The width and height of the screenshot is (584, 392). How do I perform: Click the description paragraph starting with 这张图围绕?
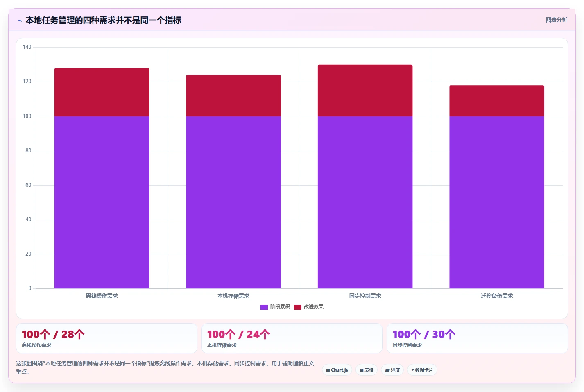click(x=165, y=367)
